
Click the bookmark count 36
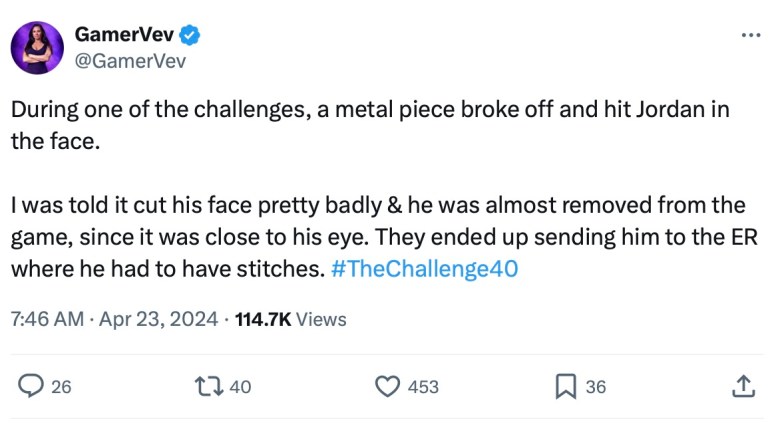[595, 386]
